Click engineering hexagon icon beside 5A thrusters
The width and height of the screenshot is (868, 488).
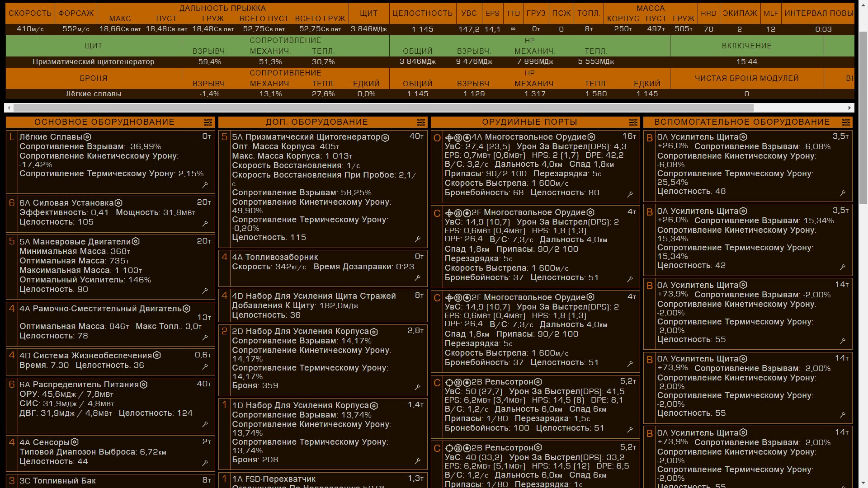pyautogui.click(x=136, y=242)
